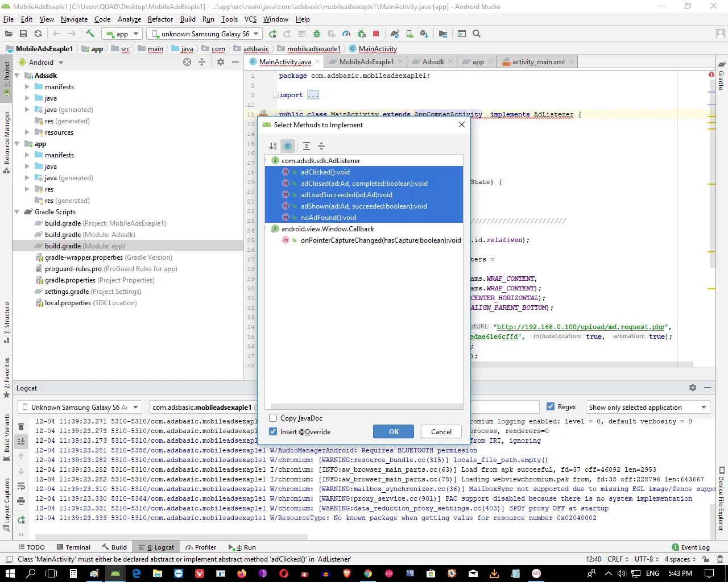Click the search everywhere magnifier icon

477,34
